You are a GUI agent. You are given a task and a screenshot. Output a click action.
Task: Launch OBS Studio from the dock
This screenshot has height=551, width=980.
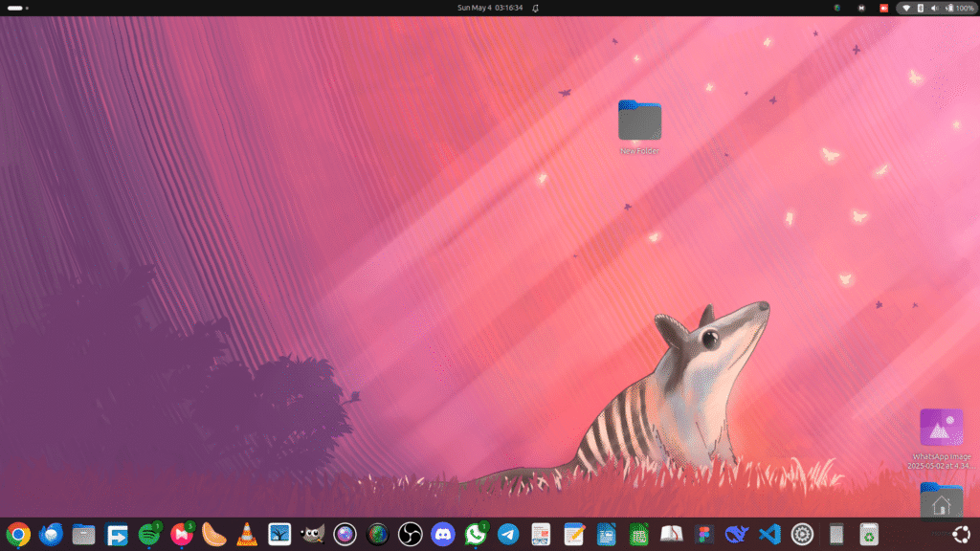pyautogui.click(x=410, y=535)
